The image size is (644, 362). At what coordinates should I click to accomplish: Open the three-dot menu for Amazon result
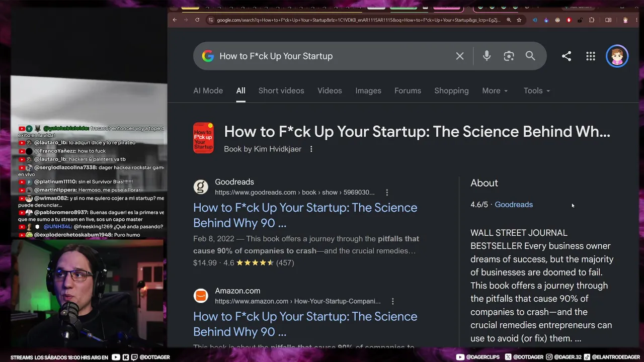point(393,301)
